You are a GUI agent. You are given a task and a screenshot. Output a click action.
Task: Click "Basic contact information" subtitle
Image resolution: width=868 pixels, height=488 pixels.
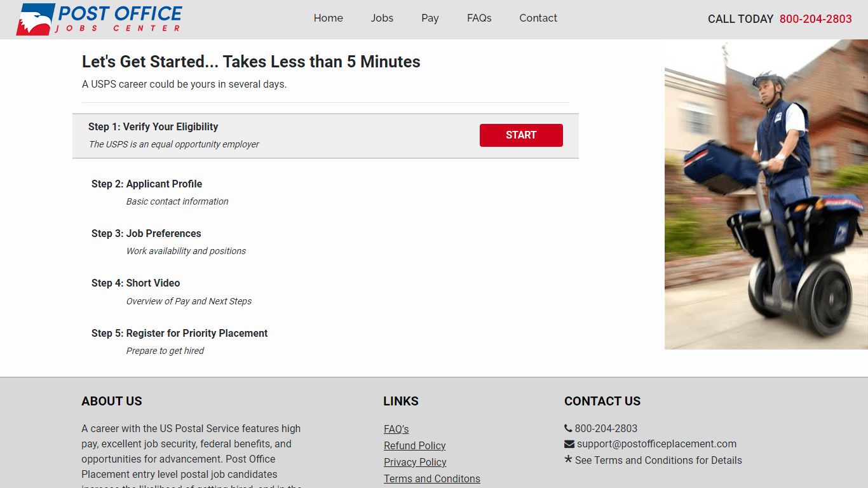pyautogui.click(x=177, y=201)
